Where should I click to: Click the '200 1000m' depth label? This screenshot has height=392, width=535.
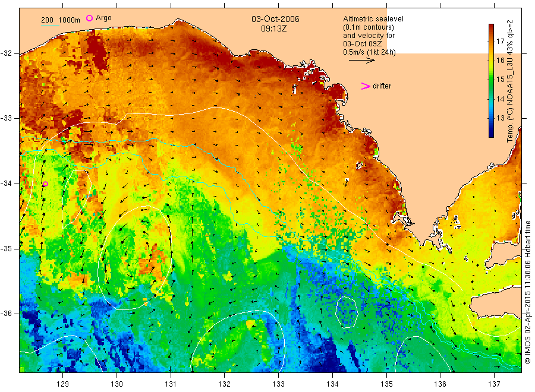61,20
